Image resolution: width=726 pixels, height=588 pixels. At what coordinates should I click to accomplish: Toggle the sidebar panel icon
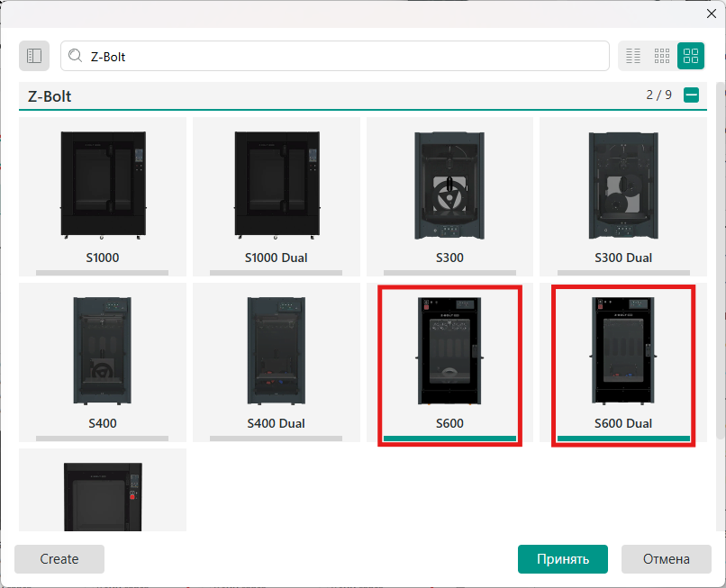[x=34, y=56]
